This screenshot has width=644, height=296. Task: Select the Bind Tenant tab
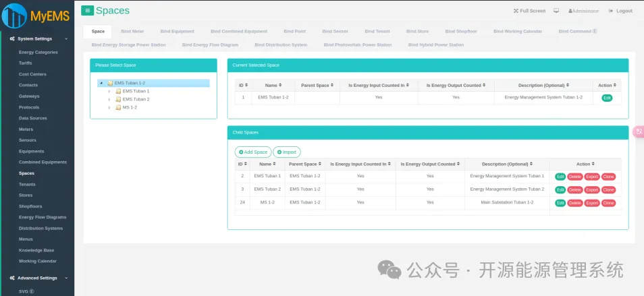click(x=377, y=32)
